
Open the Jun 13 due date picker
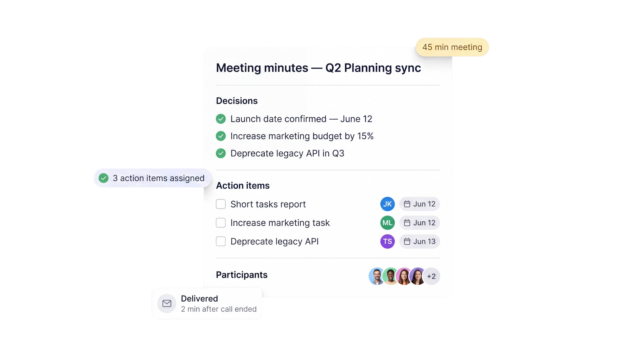click(x=420, y=241)
